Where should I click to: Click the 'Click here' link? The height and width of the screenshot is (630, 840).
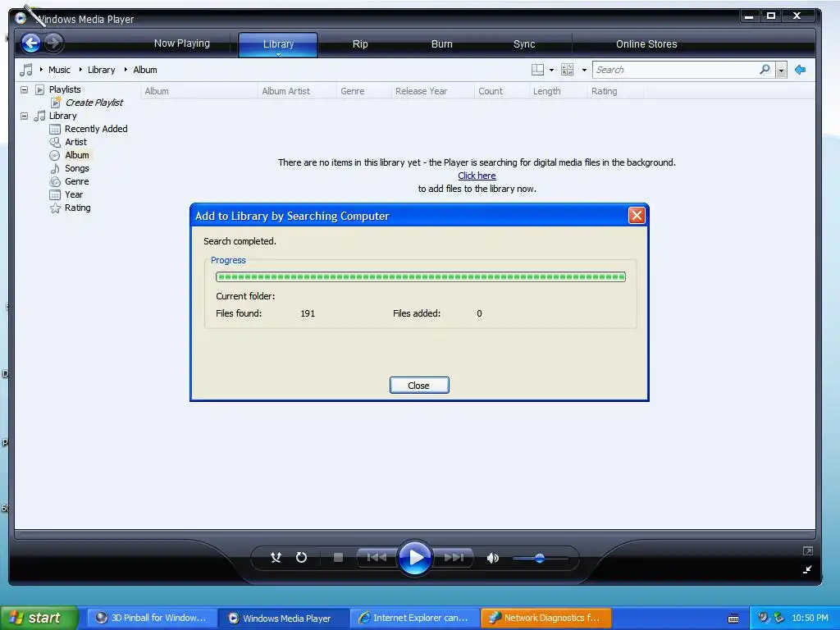coord(477,176)
